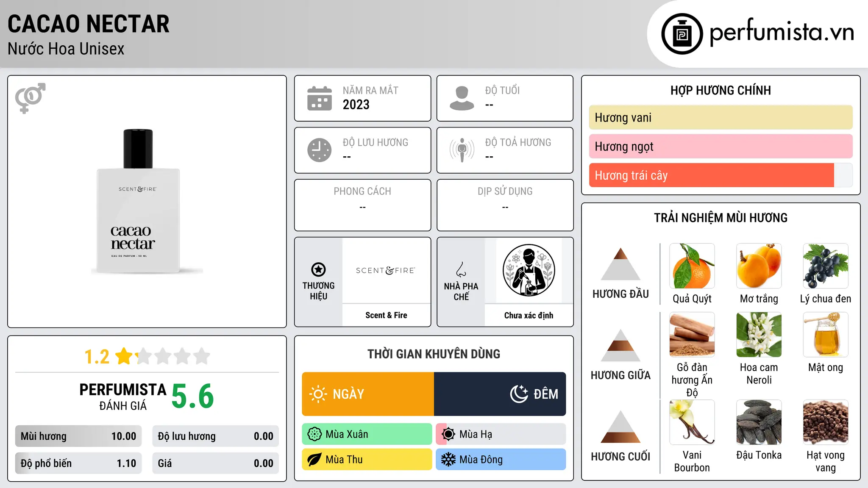This screenshot has height=488, width=868.
Task: Open the Hoa cam Neroli note image
Action: (x=759, y=335)
